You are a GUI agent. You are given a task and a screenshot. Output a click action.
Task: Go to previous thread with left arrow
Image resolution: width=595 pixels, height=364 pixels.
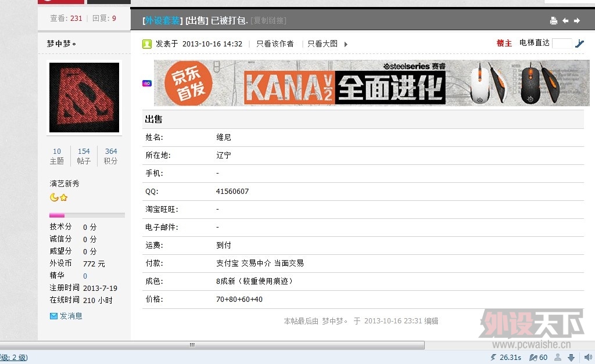[x=565, y=20]
